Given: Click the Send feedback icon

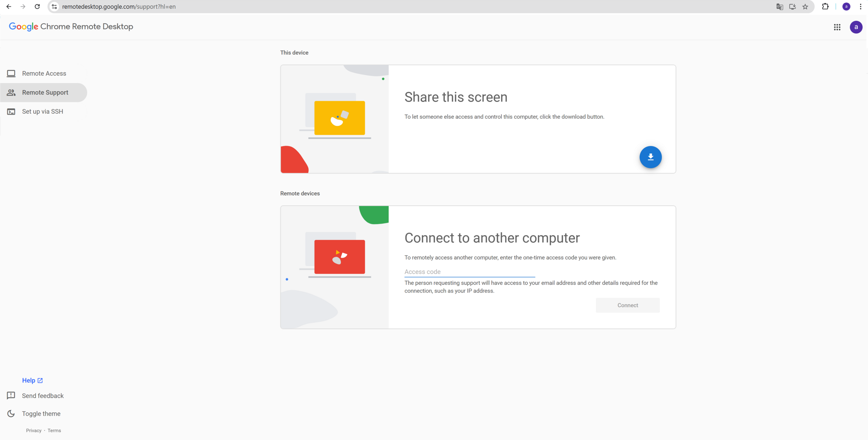Looking at the screenshot, I should (11, 395).
